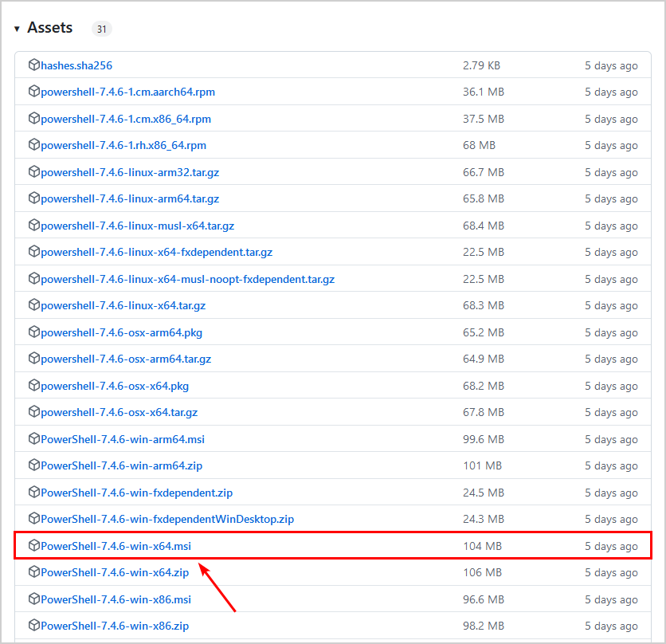Click the package icon for win-fxdependentWinDesktop.zip

click(34, 518)
